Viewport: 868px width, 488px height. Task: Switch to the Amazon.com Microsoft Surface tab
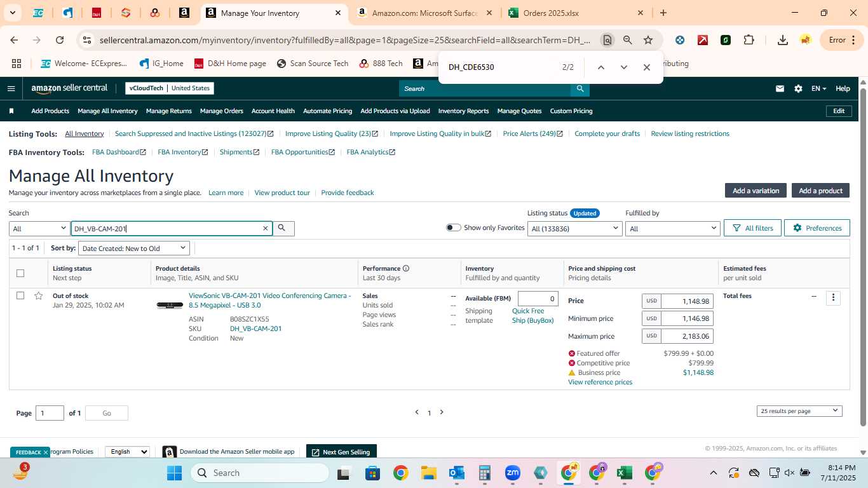click(425, 13)
